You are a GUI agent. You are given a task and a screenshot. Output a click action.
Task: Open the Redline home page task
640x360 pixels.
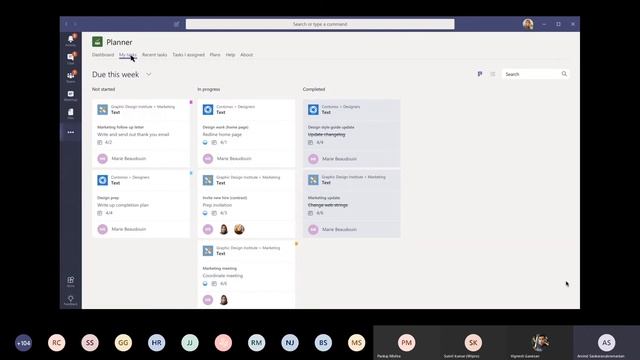pos(222,134)
